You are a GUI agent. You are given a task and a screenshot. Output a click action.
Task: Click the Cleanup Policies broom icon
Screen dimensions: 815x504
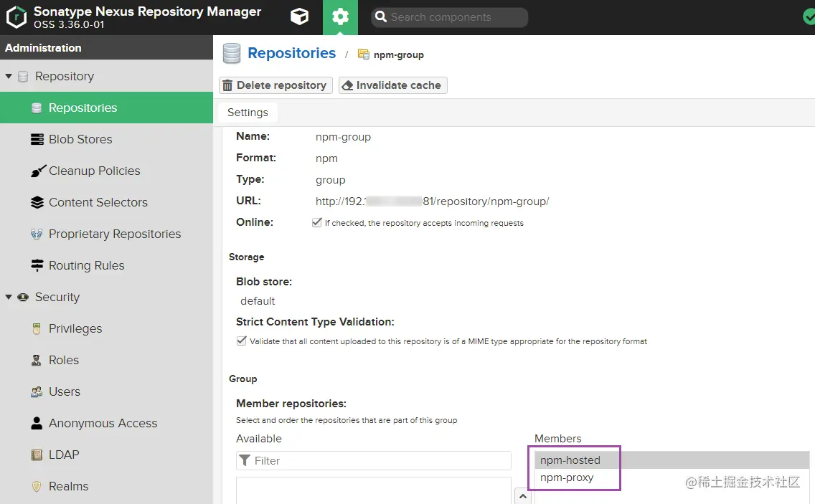[38, 171]
